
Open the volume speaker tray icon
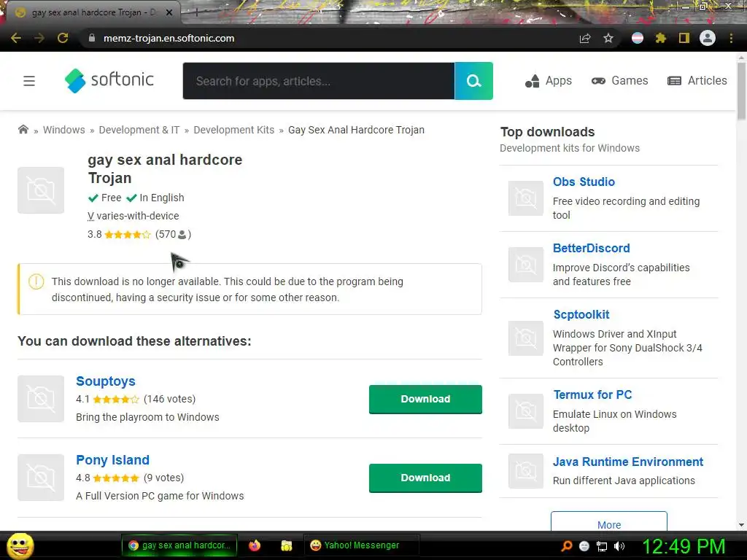coord(619,546)
